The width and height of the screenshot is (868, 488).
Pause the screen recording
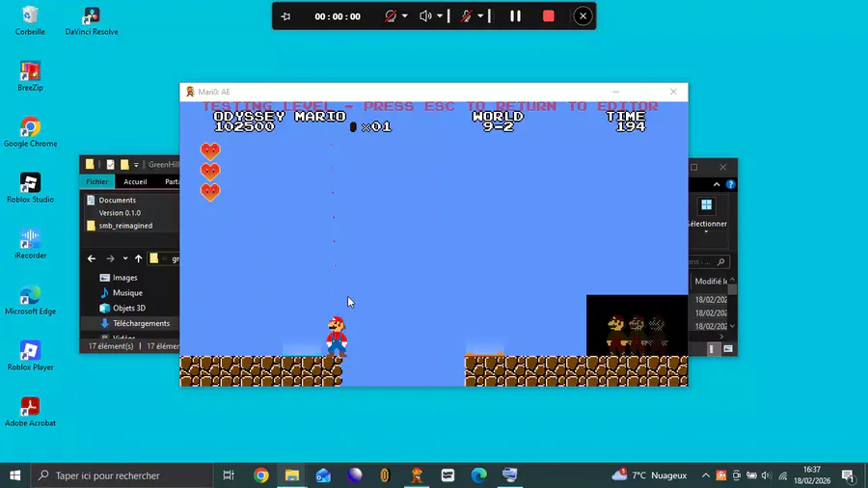click(x=515, y=16)
